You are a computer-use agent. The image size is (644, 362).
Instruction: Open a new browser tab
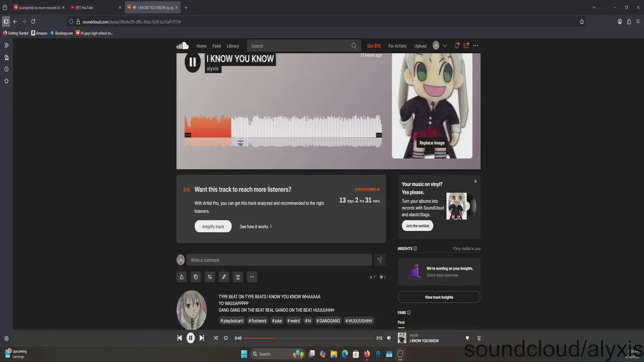(186, 8)
